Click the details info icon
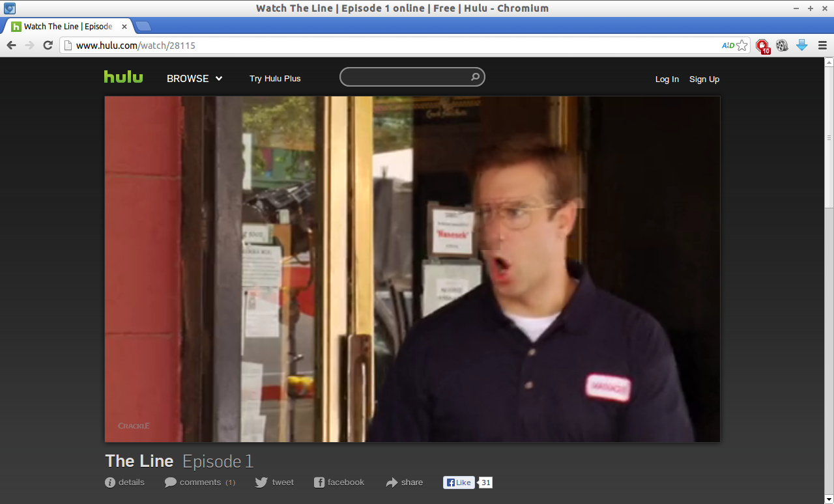This screenshot has width=834, height=504. [x=110, y=483]
